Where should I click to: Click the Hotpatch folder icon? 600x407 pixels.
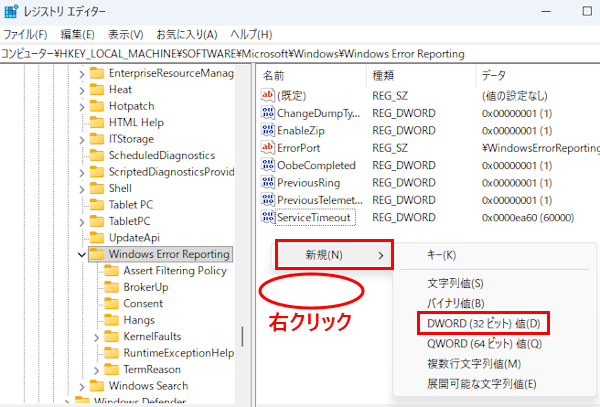(x=97, y=106)
